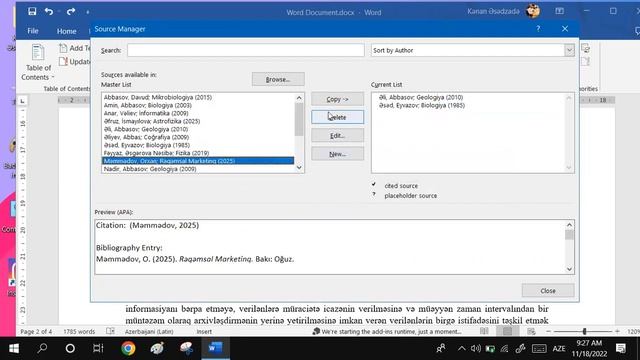Select Əfruz, İsmayılova; Astrofizika (2025)
Viewport: 640px width, 360px height.
click(x=198, y=121)
